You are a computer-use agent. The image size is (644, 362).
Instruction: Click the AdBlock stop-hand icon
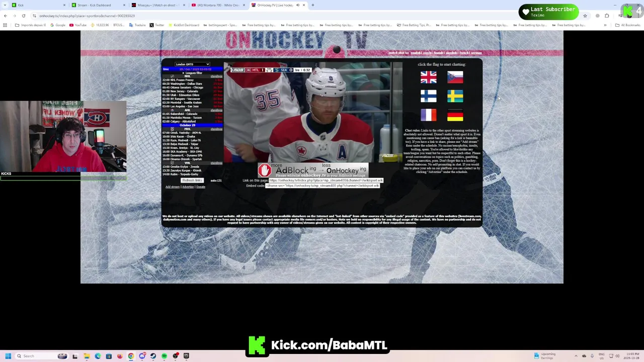coord(265,171)
